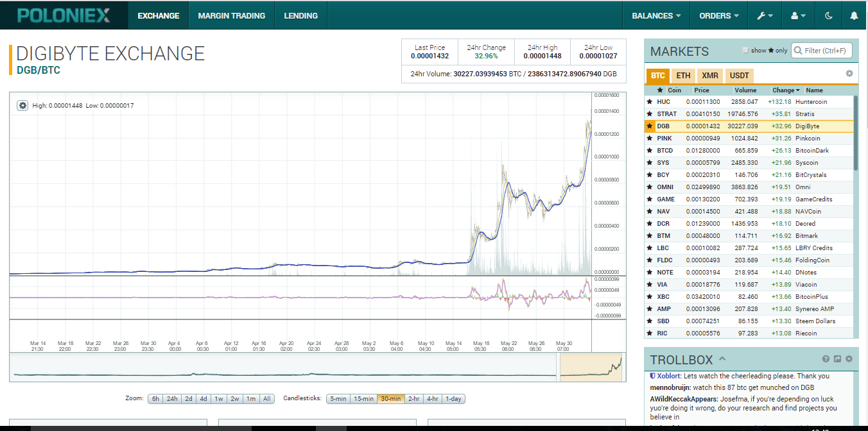This screenshot has height=431, width=868.
Task: Select 15-min candlesticks
Action: click(x=363, y=399)
